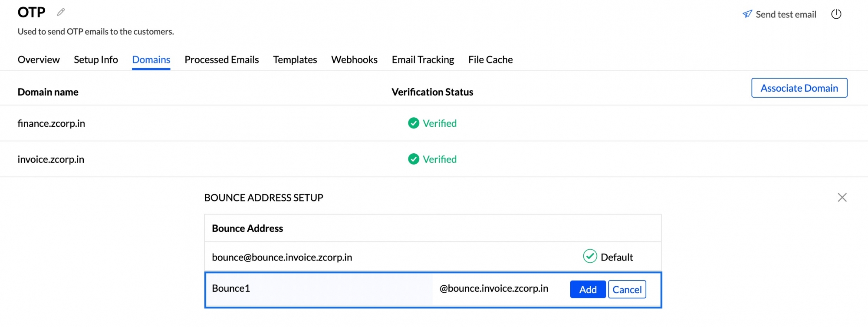Go to the Templates tab
Viewport: 868px width, 327px height.
tap(295, 59)
